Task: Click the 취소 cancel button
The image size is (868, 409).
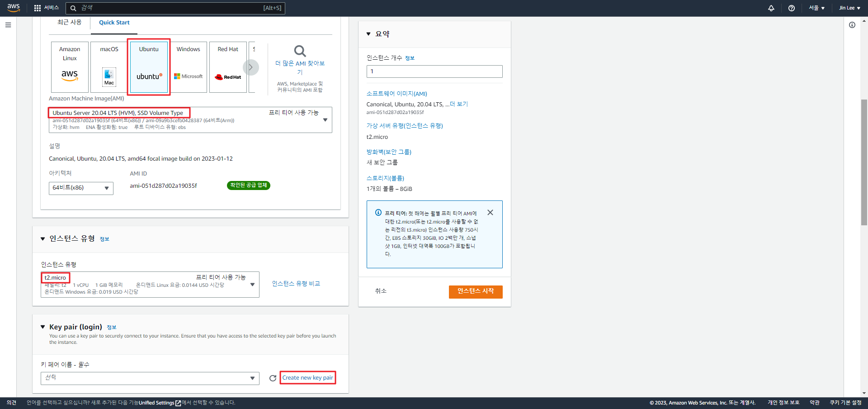Action: coord(381,291)
